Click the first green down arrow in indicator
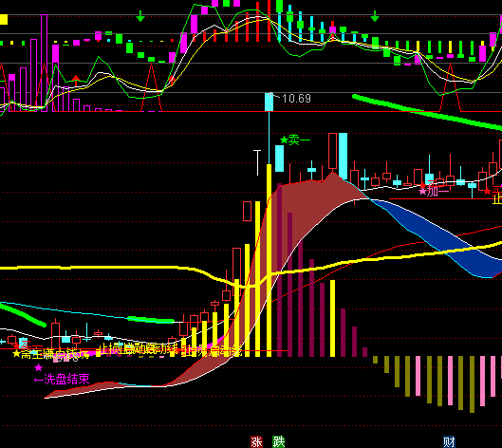The width and height of the screenshot is (502, 448). point(140,16)
